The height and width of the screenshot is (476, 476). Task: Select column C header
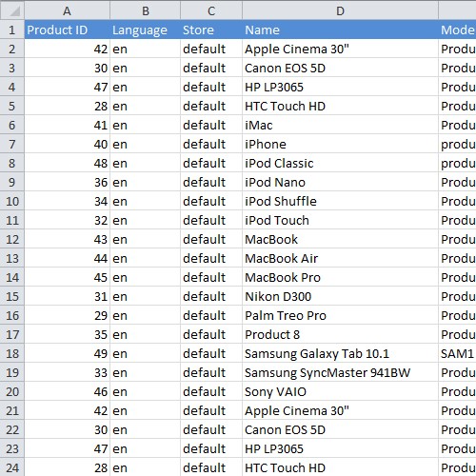tap(211, 10)
